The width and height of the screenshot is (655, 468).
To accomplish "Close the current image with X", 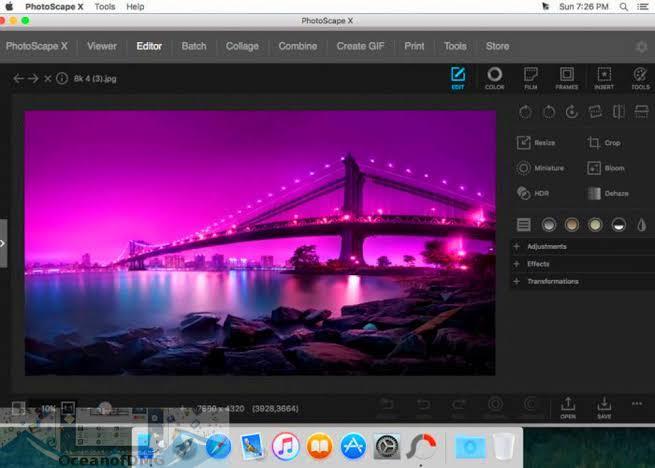I will [48, 79].
